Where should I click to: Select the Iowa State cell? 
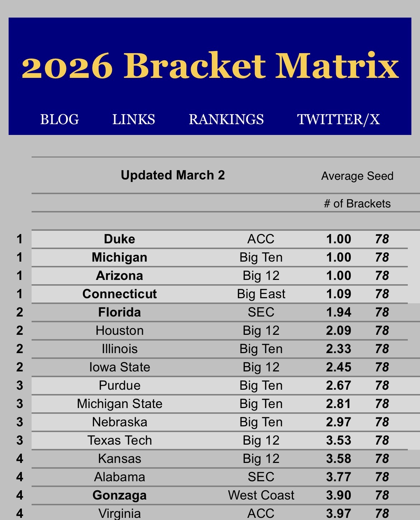tap(120, 367)
